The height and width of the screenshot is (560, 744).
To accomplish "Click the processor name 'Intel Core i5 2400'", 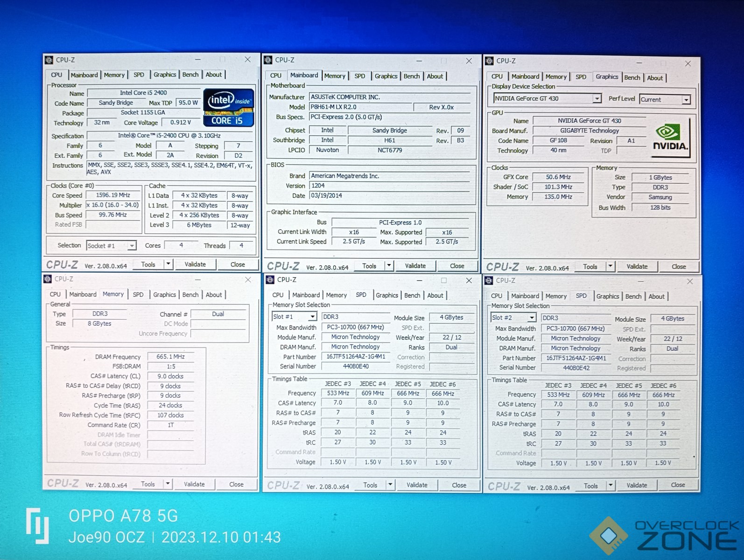I will tap(143, 93).
